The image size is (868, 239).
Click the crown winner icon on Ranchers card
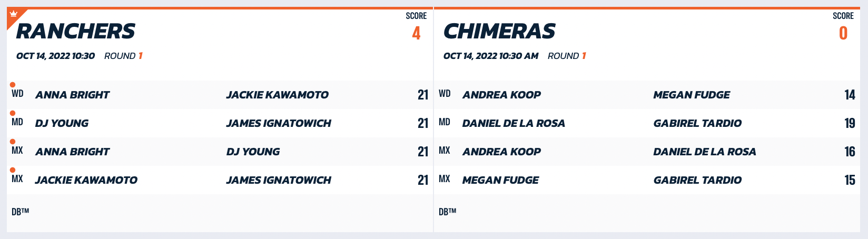[14, 14]
